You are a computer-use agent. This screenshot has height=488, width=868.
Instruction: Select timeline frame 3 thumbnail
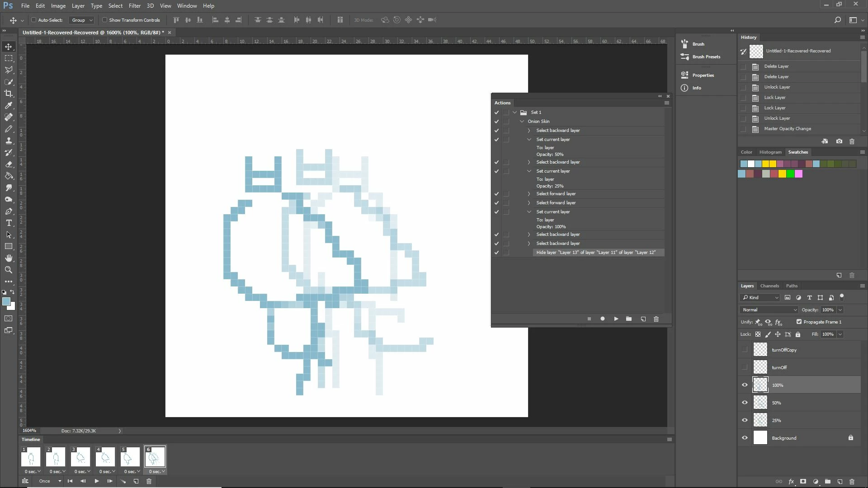point(80,457)
